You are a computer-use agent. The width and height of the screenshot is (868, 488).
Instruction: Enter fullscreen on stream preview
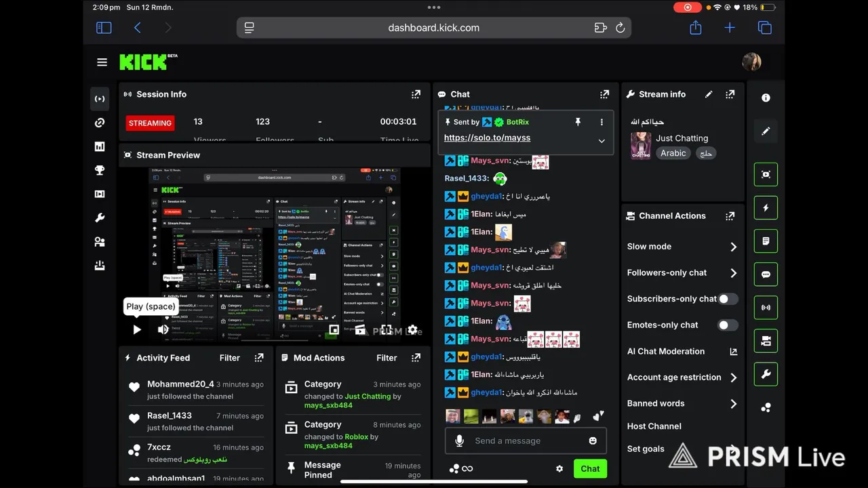pyautogui.click(x=386, y=330)
